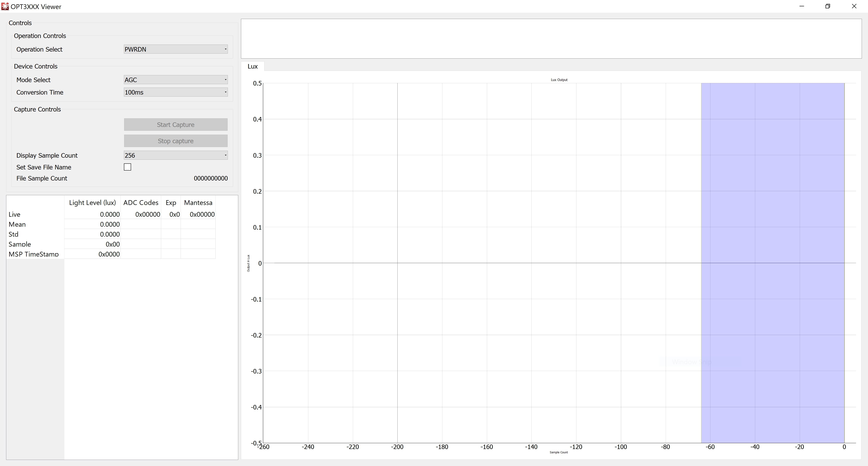Expand the Mode Select AGC dropdown

tap(176, 80)
